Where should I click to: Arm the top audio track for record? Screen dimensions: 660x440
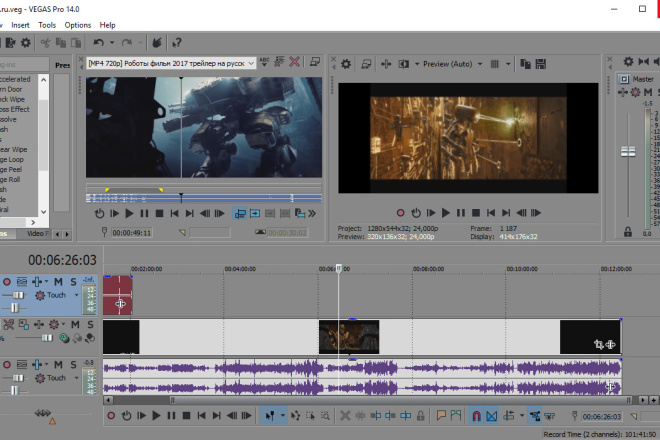pos(7,282)
